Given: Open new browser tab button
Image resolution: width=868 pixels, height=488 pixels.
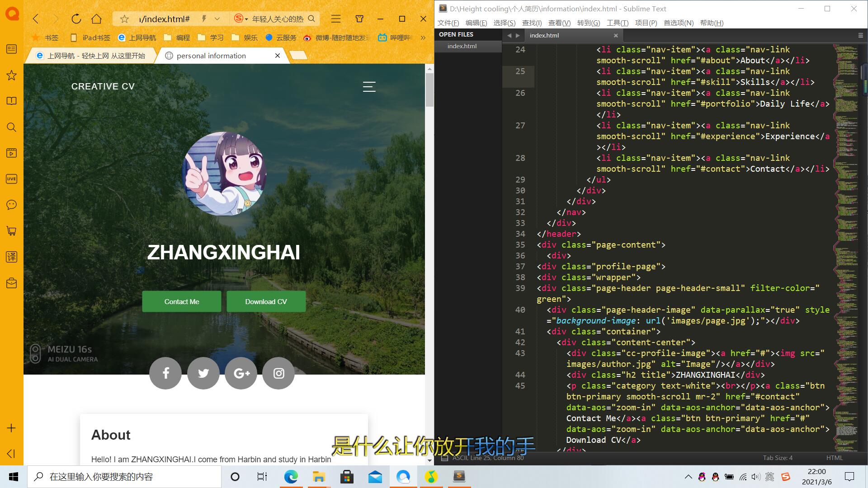Looking at the screenshot, I should (298, 56).
